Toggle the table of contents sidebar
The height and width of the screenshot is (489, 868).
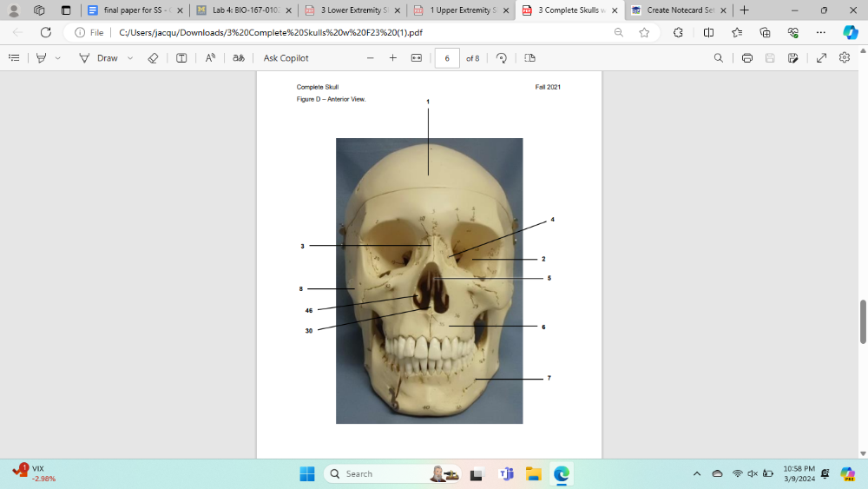[x=14, y=58]
